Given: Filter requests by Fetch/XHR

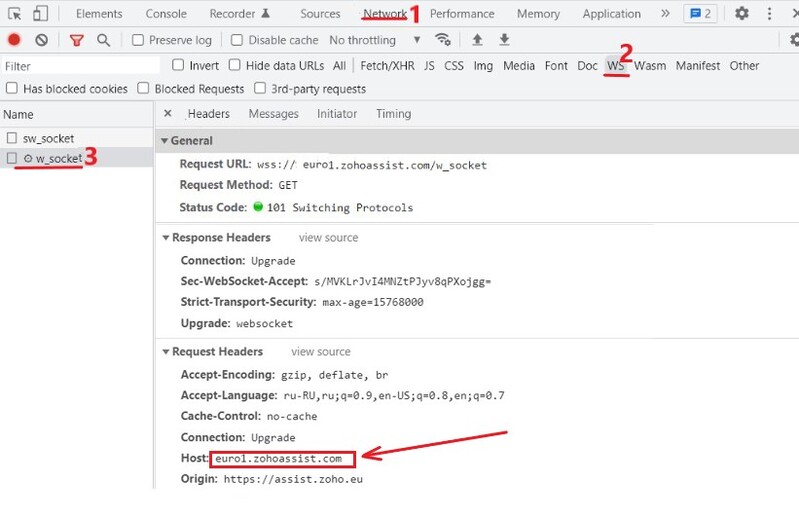Looking at the screenshot, I should [387, 66].
